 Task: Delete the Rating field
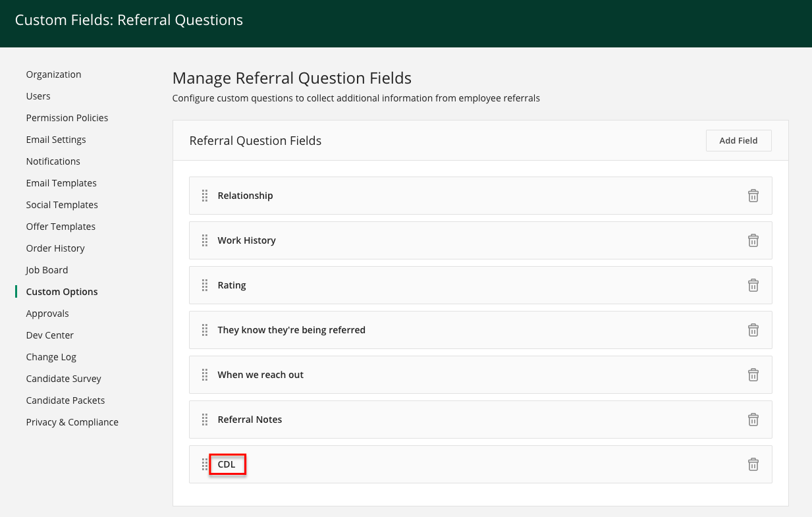753,285
